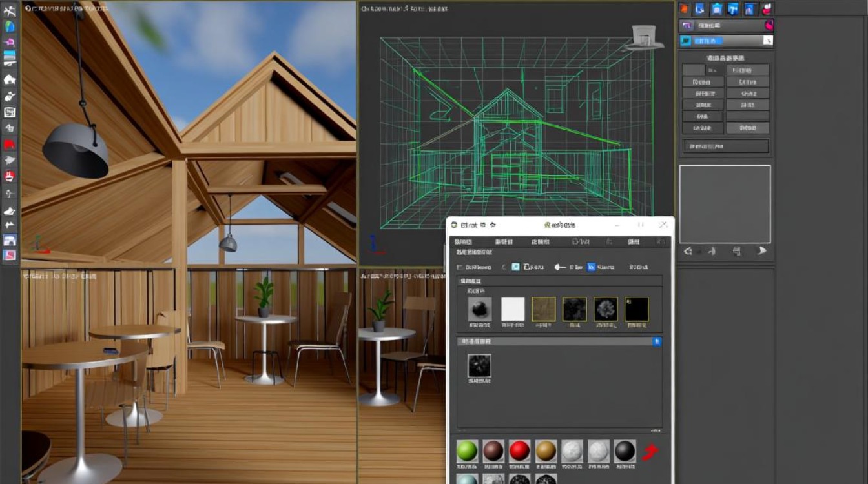Click the empty preview box in right panel

[x=725, y=204]
